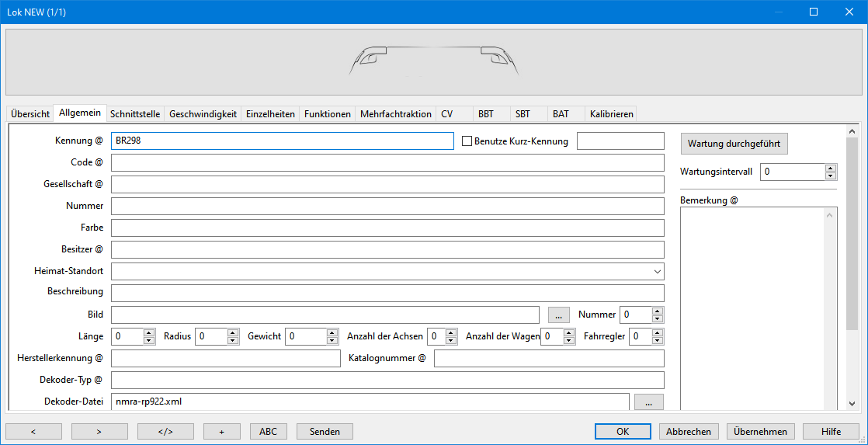
Task: Expand the Heimat-Standort dropdown
Action: pyautogui.click(x=658, y=272)
